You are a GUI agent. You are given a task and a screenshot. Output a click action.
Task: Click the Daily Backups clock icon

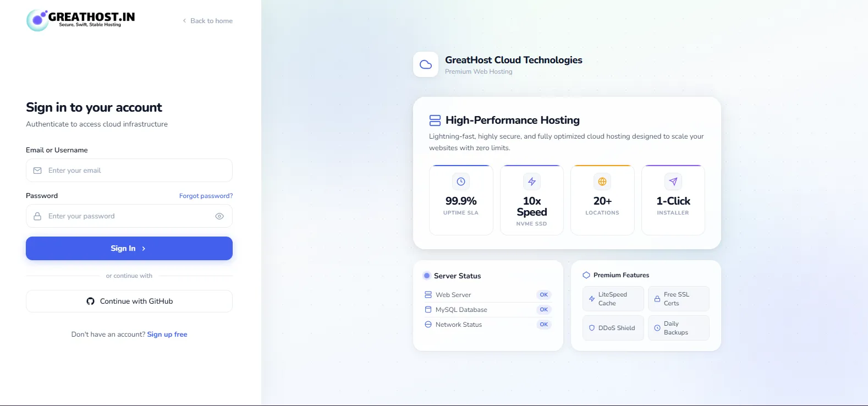657,328
